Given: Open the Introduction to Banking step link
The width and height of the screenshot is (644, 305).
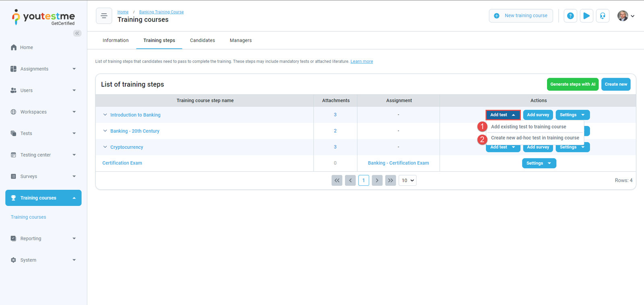Looking at the screenshot, I should click(x=135, y=115).
